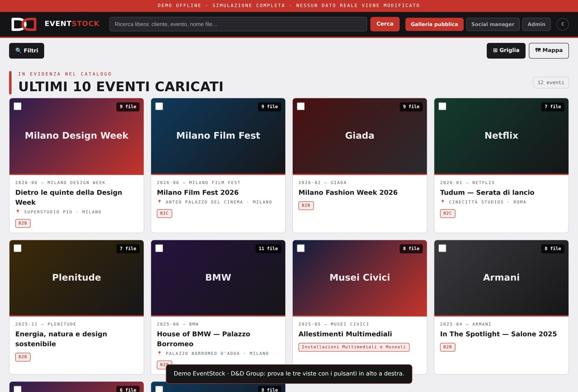Open the Milano Film Fest thumbnail
Screen dimensions: 578x392
(218, 136)
